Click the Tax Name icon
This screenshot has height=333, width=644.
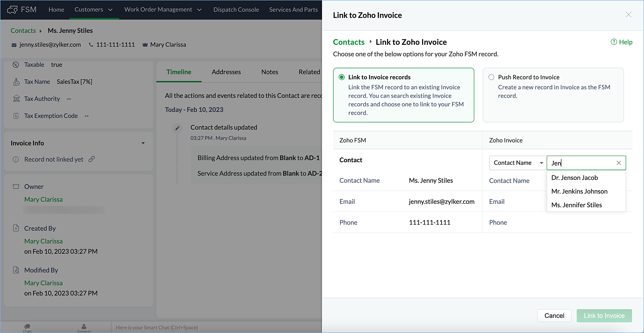16,82
